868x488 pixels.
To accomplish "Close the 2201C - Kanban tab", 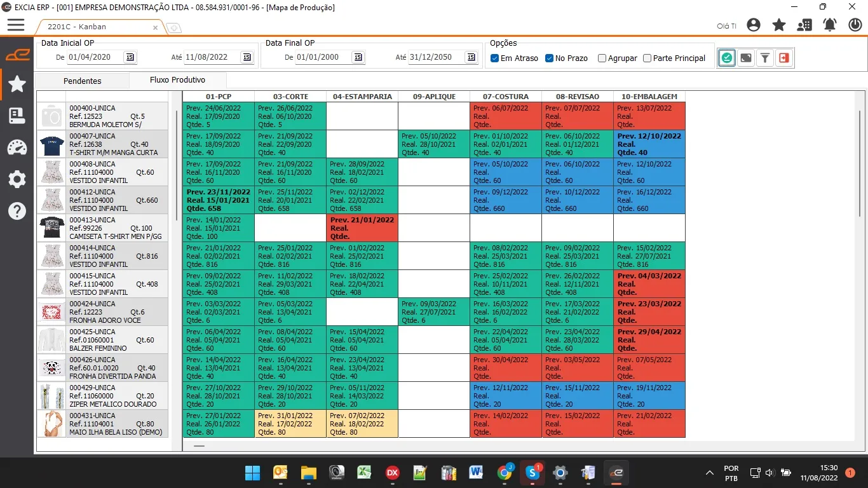I will (156, 27).
